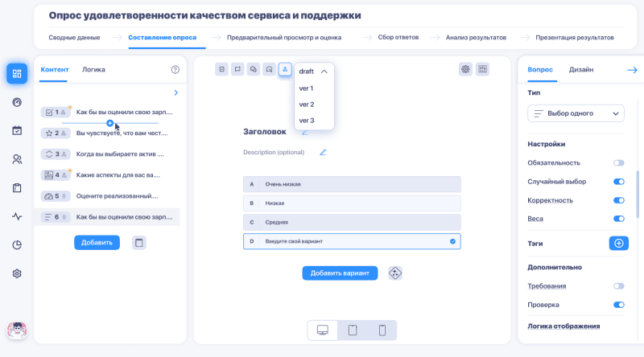Open the sliders adjustments icon above canvas

click(x=482, y=69)
